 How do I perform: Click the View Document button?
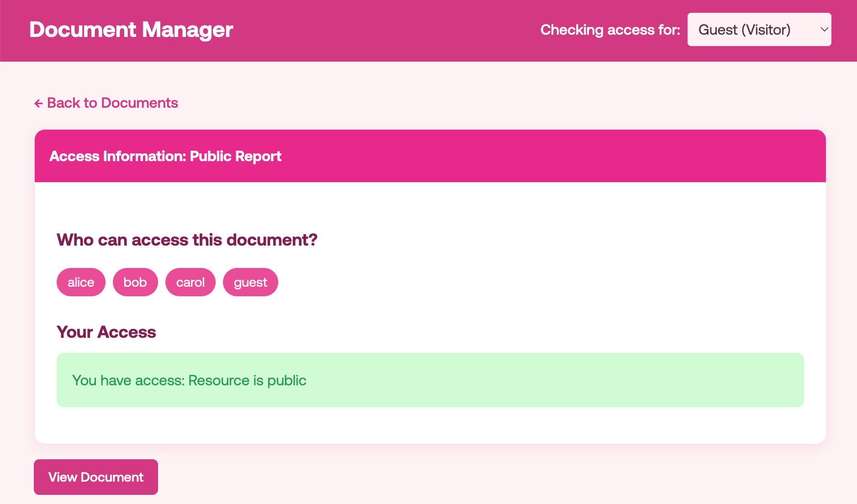tap(95, 477)
